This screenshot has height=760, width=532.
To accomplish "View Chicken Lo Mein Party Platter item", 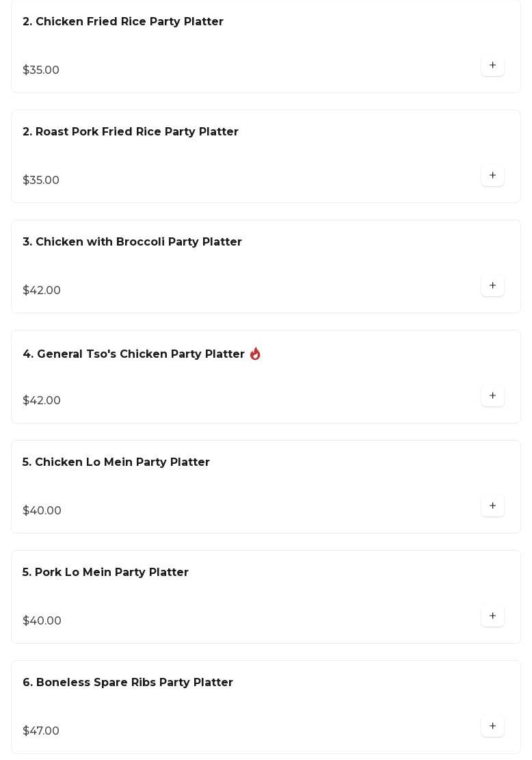I will click(116, 462).
